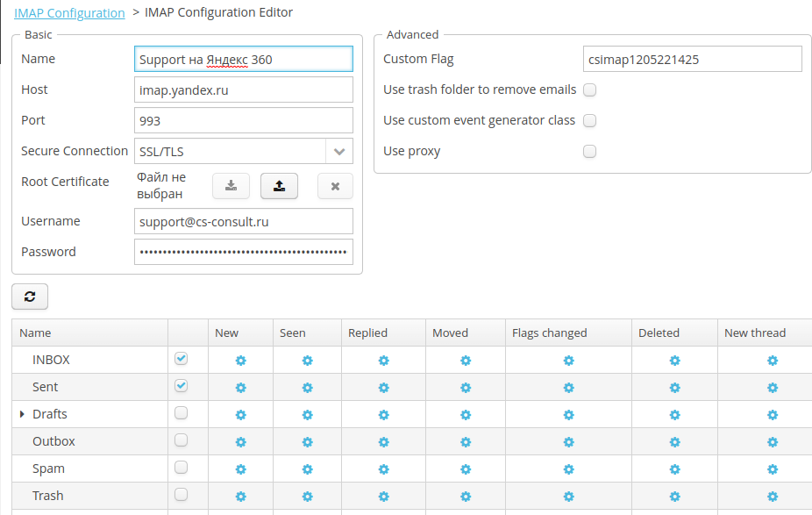Enable the Use proxy checkbox
812x515 pixels.
click(x=590, y=151)
